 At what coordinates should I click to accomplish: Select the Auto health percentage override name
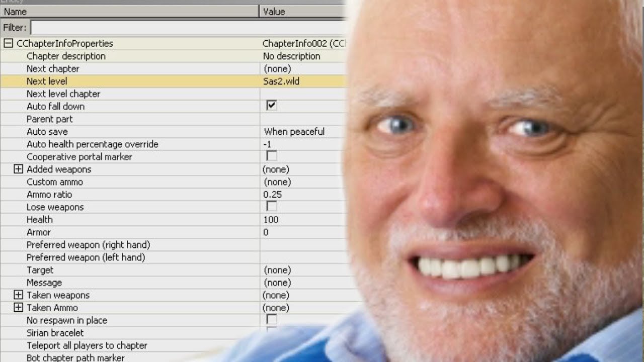(x=93, y=144)
